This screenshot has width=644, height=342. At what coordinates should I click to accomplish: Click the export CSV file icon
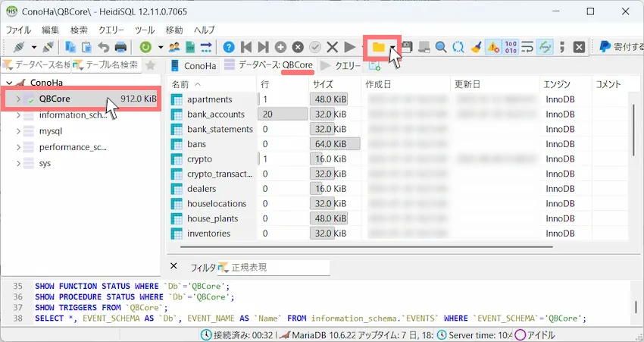pos(189,47)
